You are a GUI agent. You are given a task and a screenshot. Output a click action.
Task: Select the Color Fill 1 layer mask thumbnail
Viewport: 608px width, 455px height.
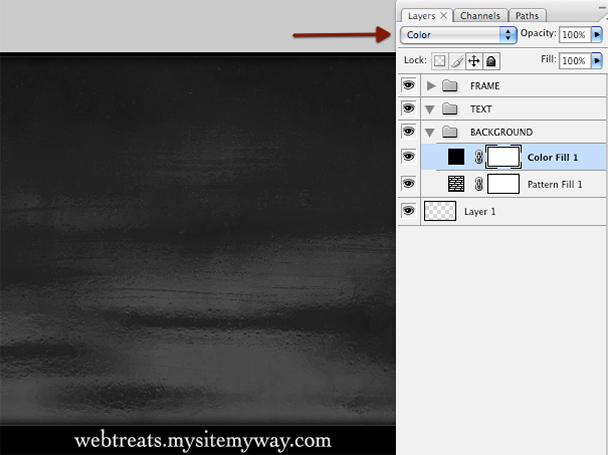tap(503, 157)
